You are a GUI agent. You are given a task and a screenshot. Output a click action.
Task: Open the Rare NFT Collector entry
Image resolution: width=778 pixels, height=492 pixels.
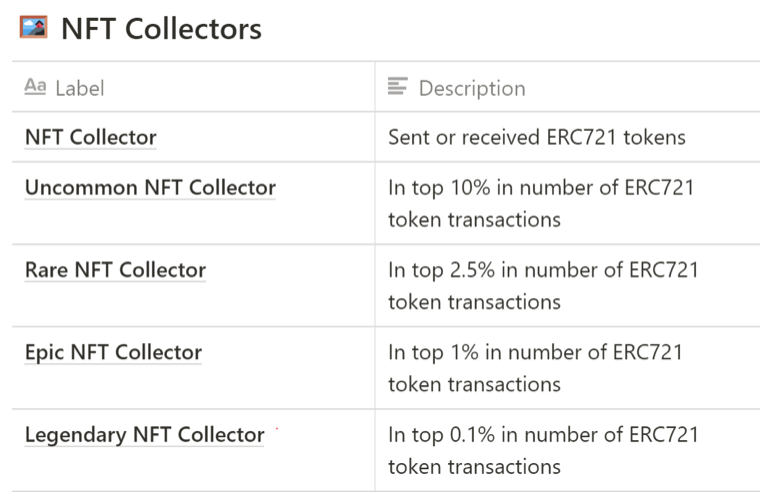click(x=115, y=270)
